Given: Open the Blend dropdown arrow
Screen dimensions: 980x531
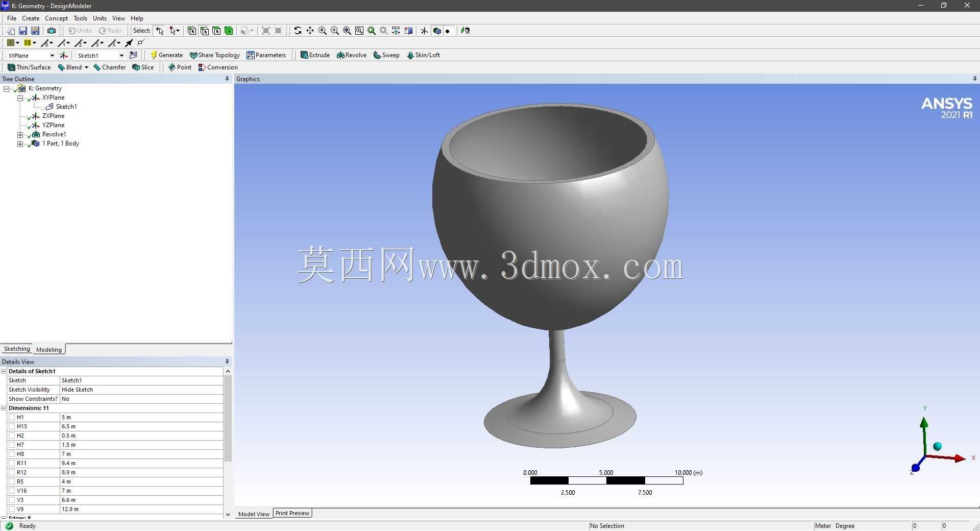Looking at the screenshot, I should coord(86,67).
